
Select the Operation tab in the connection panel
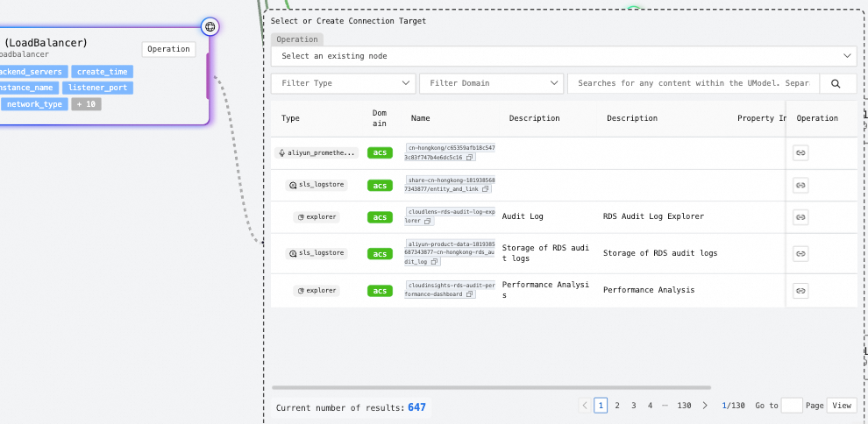pos(297,39)
